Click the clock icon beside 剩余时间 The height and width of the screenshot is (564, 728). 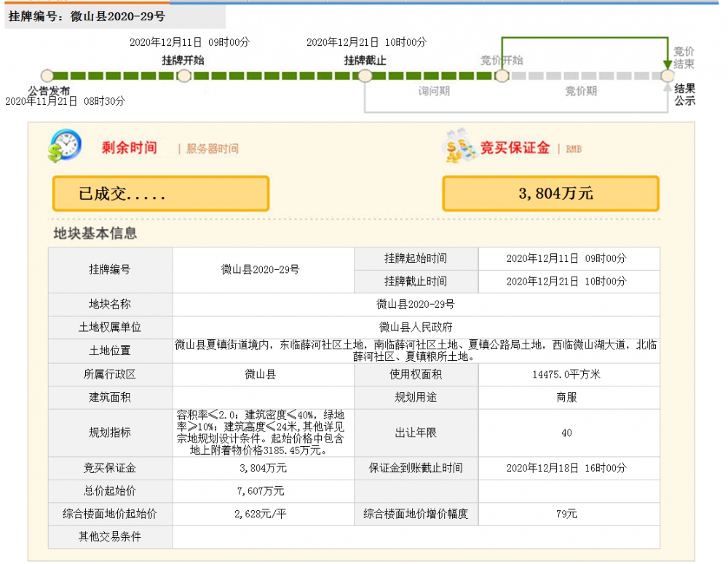[65, 146]
